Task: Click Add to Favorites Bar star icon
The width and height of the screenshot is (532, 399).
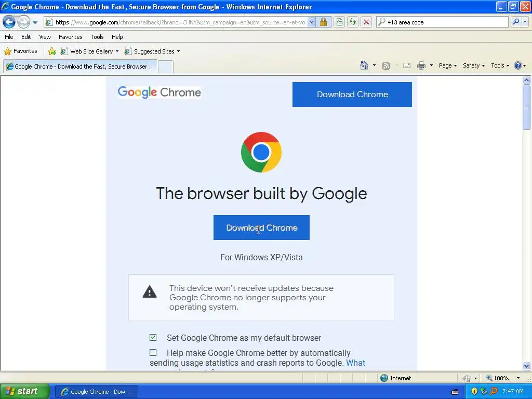Action: coord(52,51)
